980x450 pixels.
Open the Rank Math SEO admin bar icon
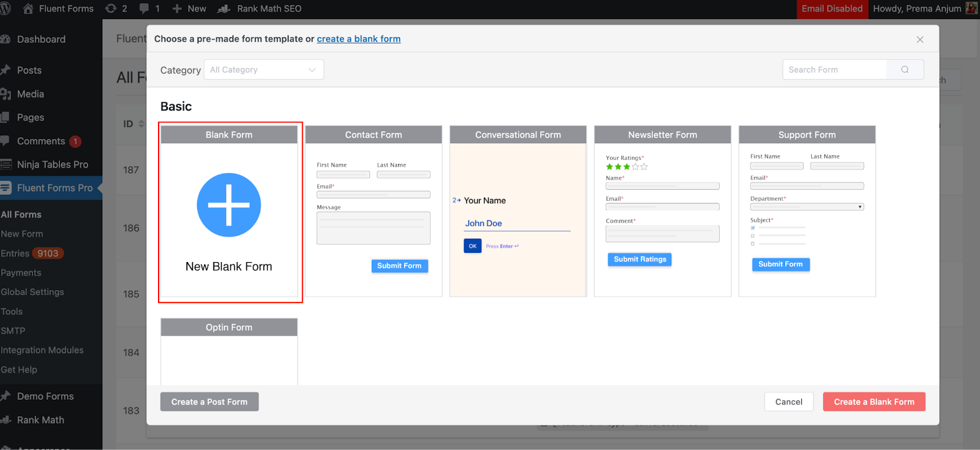coord(224,9)
